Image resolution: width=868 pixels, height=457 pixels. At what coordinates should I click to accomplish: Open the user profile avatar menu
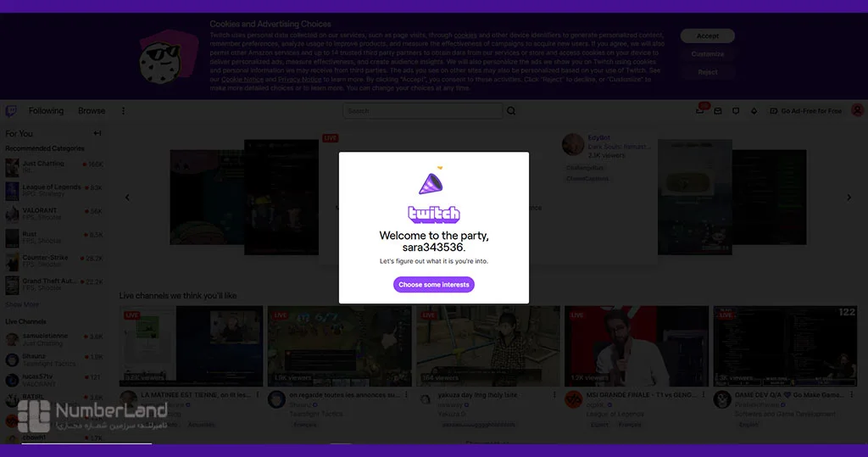coord(858,110)
